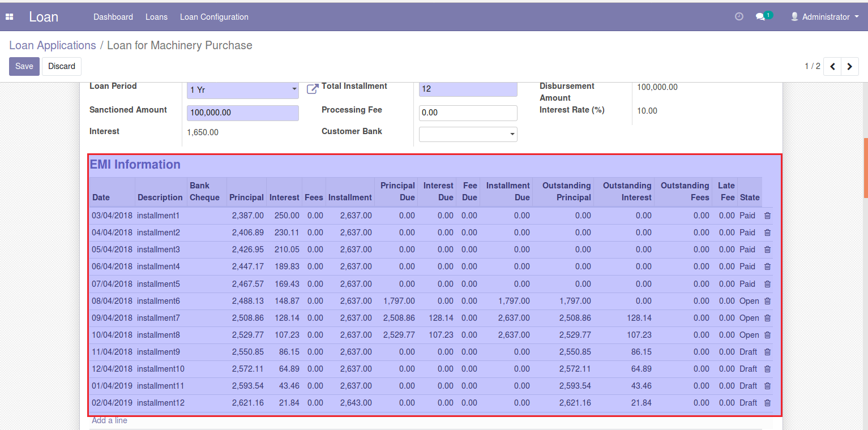Delete the installment9 row via trash icon
This screenshot has width=868, height=430.
coord(768,352)
